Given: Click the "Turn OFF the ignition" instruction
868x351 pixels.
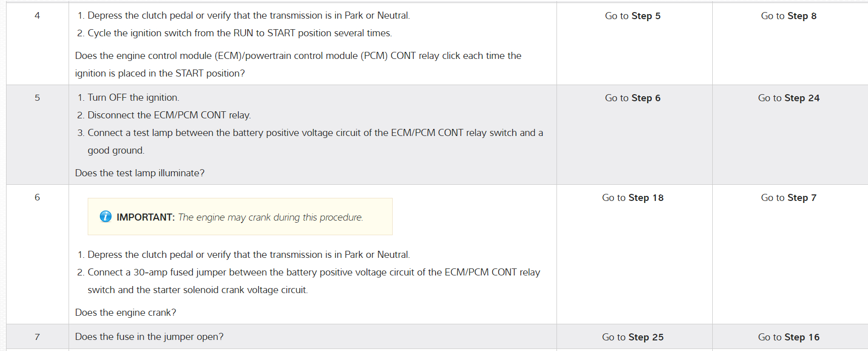Looking at the screenshot, I should point(133,98).
